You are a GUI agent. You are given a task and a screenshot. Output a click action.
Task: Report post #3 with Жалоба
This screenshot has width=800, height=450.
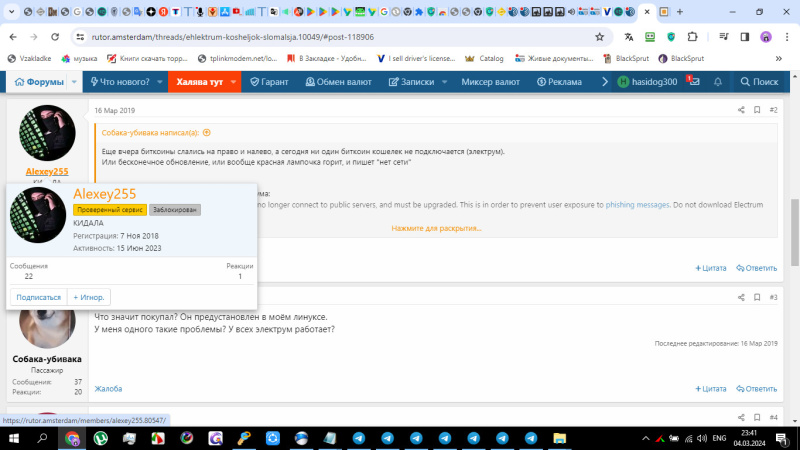pyautogui.click(x=108, y=389)
